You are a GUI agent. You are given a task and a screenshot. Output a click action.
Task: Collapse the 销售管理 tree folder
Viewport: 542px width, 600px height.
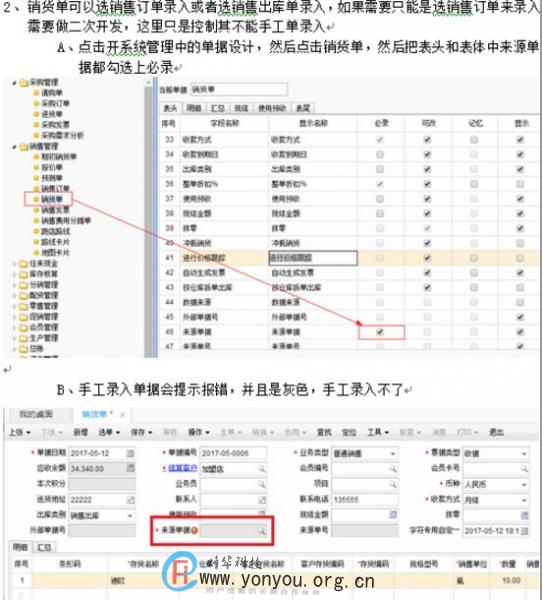(x=15, y=147)
